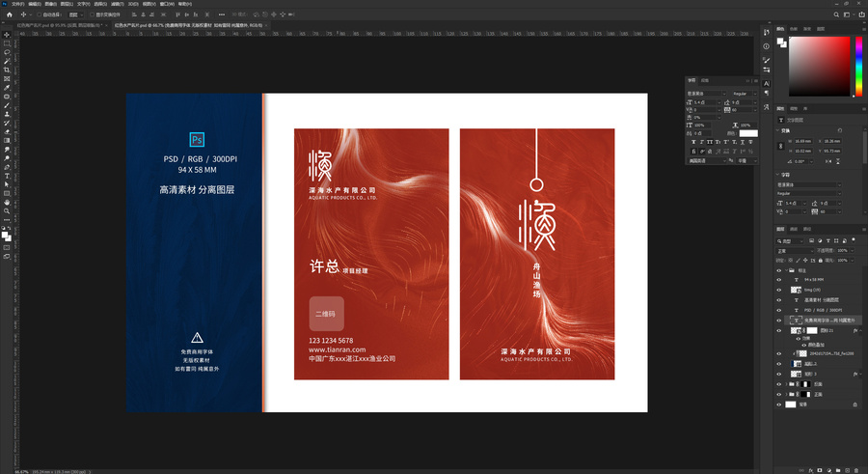Click the Lock all padlock icon in Layers
868x474 pixels.
(821, 261)
